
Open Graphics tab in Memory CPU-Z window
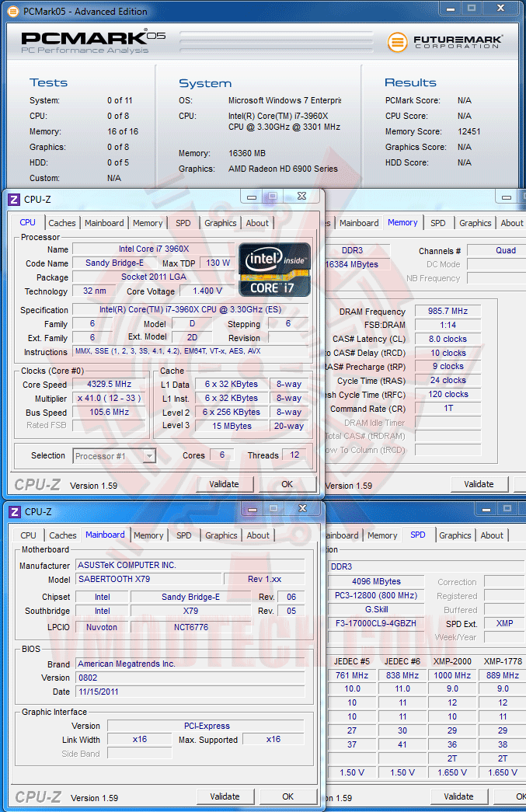pyautogui.click(x=475, y=223)
